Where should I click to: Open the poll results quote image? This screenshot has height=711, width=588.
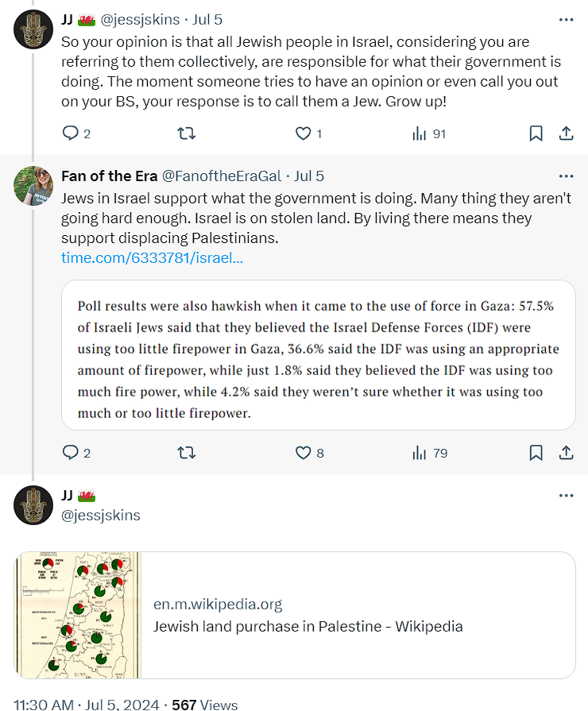point(318,355)
